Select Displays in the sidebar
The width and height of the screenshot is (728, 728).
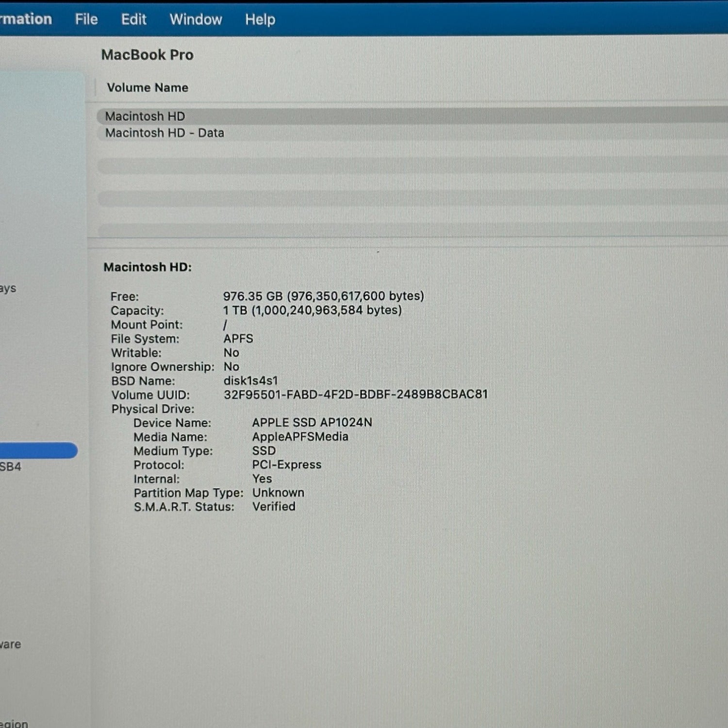tap(8, 288)
